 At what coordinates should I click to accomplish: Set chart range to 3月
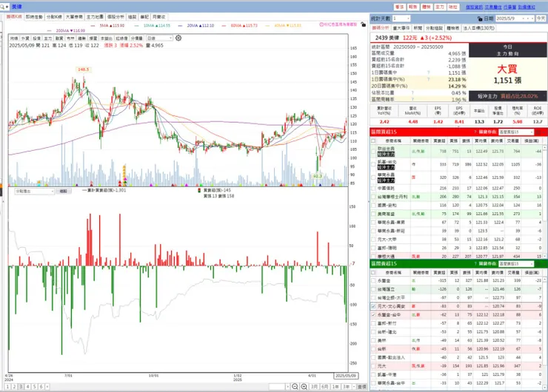tap(314, 386)
